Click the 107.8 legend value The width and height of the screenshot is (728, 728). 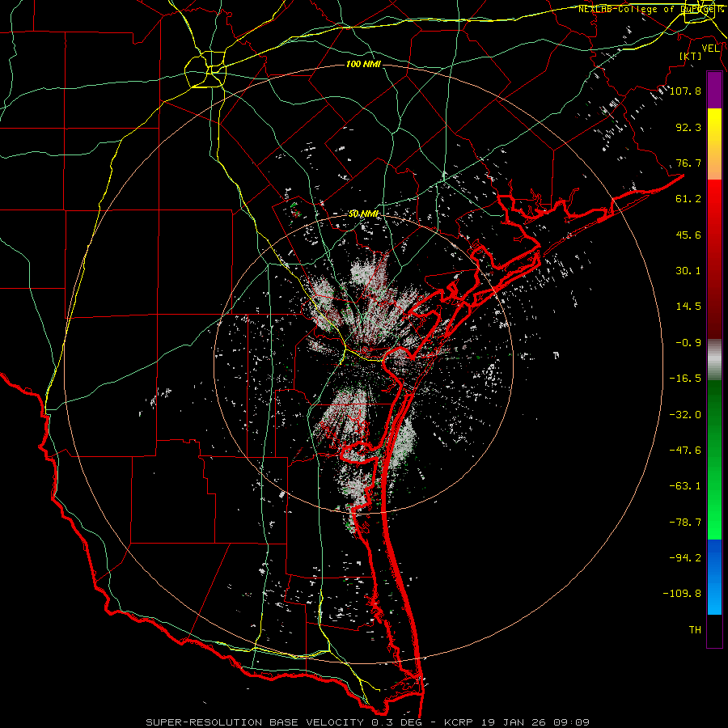pos(685,91)
